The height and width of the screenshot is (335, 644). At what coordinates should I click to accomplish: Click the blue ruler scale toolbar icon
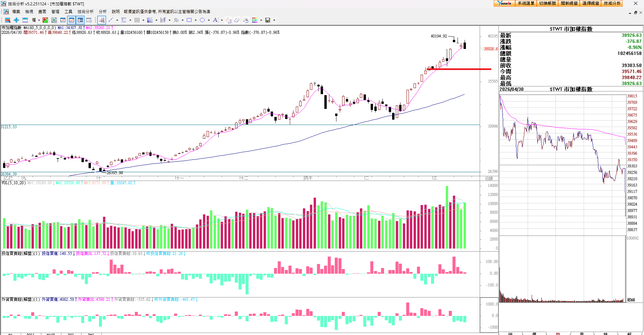tap(25, 20)
